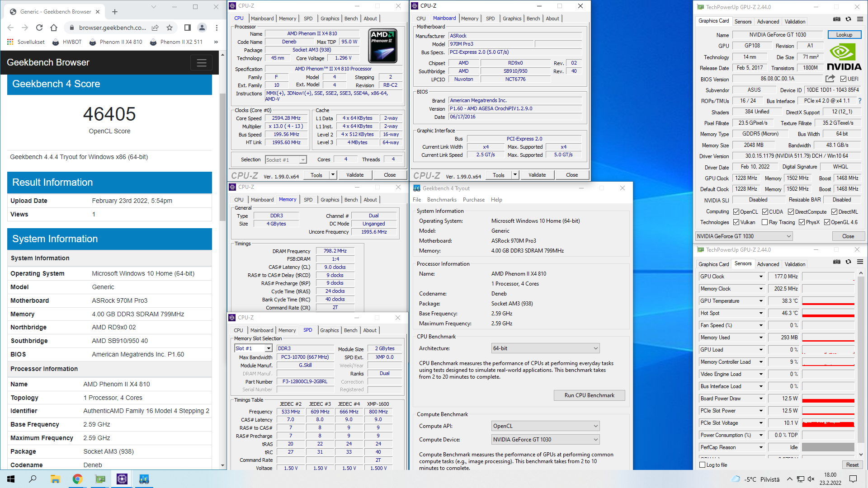Switch to Bench tab in CPU-Z CPU window
The image size is (868, 488).
[351, 19]
